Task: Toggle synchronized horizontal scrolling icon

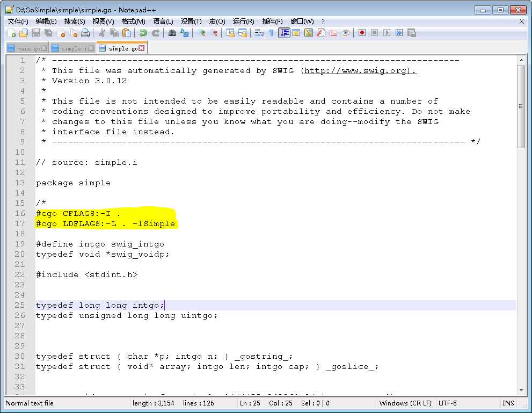Action: click(243, 33)
